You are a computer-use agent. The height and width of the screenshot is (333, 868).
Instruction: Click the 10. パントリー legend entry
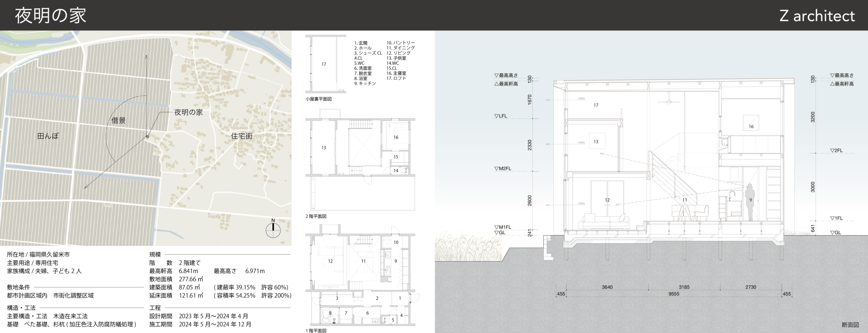coord(400,43)
